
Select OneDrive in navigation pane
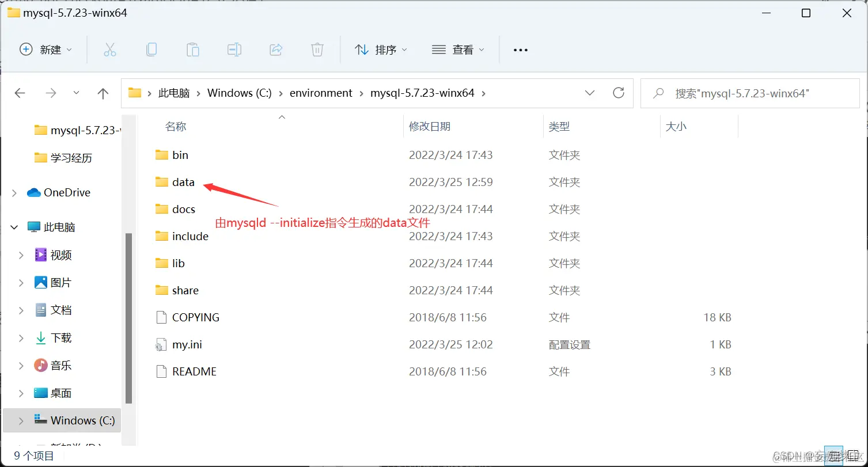(x=59, y=192)
